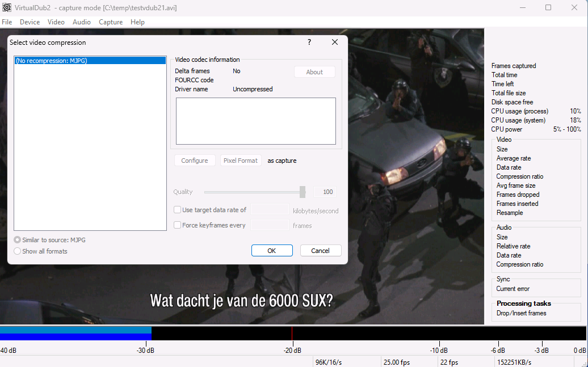588x367 pixels.
Task: Open the Capture menu
Action: coord(111,22)
